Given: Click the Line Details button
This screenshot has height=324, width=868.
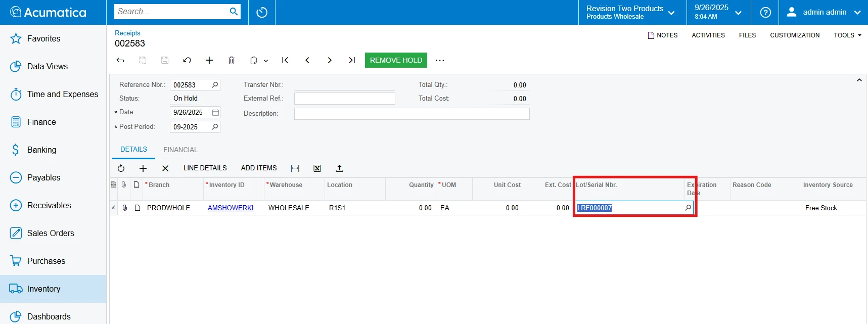Looking at the screenshot, I should point(205,168).
